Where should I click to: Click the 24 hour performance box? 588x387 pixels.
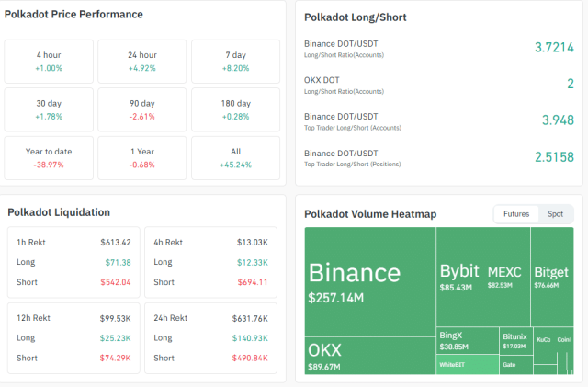(141, 63)
